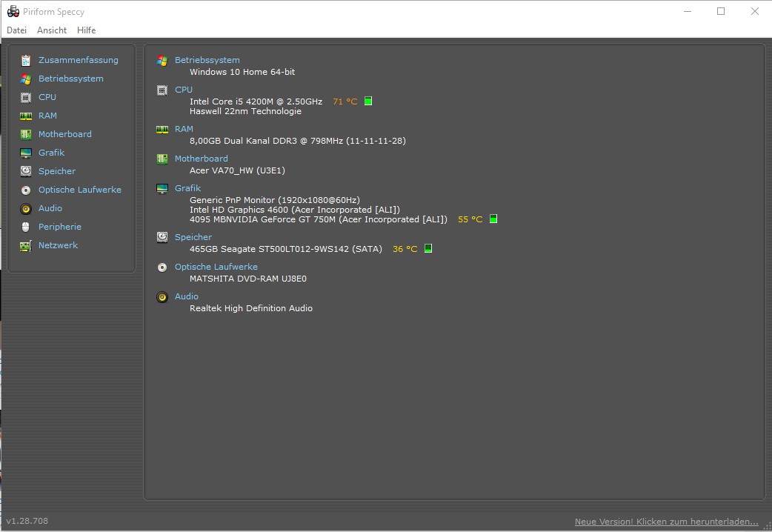Click the speaker icon beside Audio heading

[162, 297]
